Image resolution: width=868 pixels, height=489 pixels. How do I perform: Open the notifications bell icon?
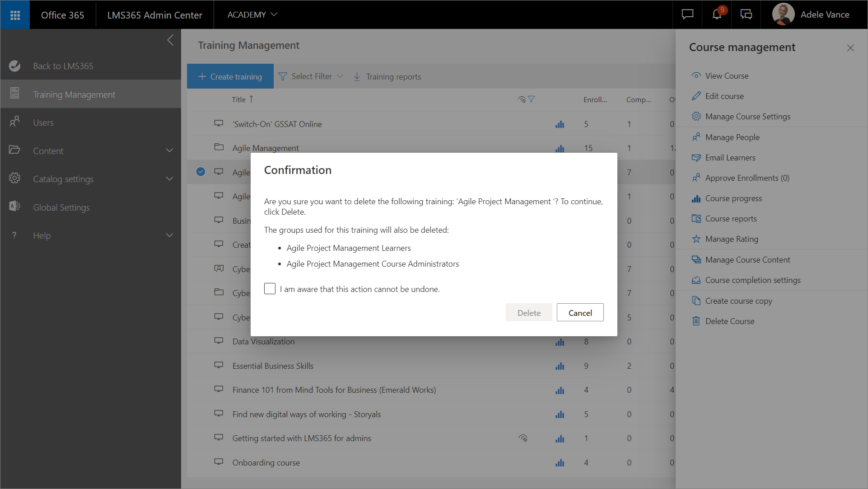[717, 14]
